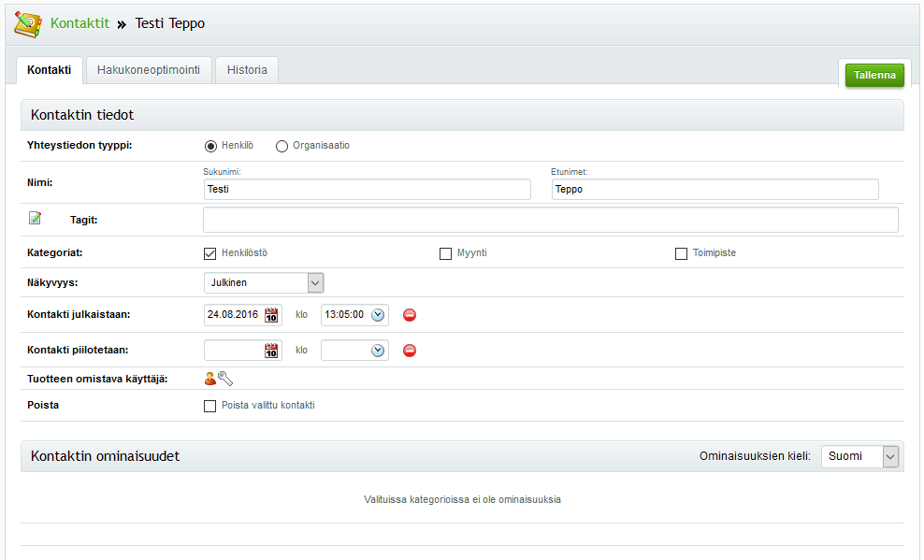
Task: Open the Kontakti piilotetaan time dropdown
Action: [378, 351]
